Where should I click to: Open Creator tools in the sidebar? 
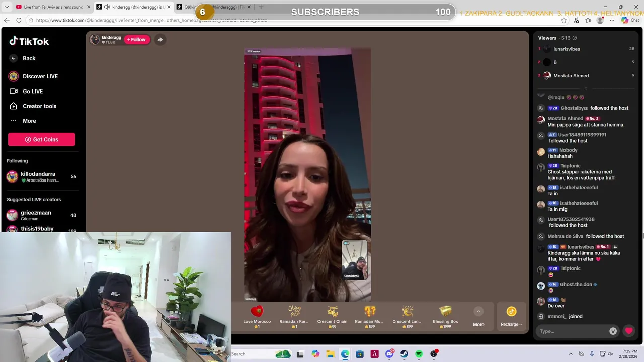pyautogui.click(x=33, y=106)
